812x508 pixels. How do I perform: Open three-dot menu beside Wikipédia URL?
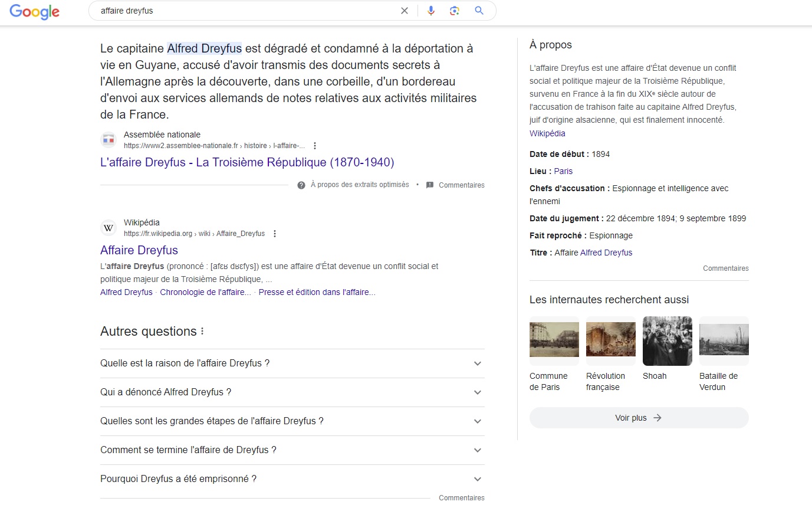(x=274, y=234)
